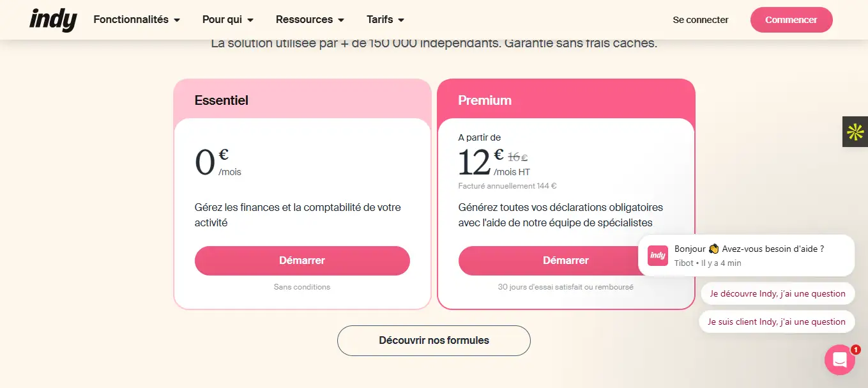Click the Indy avatar in chat message
This screenshot has height=388, width=868.
(658, 256)
